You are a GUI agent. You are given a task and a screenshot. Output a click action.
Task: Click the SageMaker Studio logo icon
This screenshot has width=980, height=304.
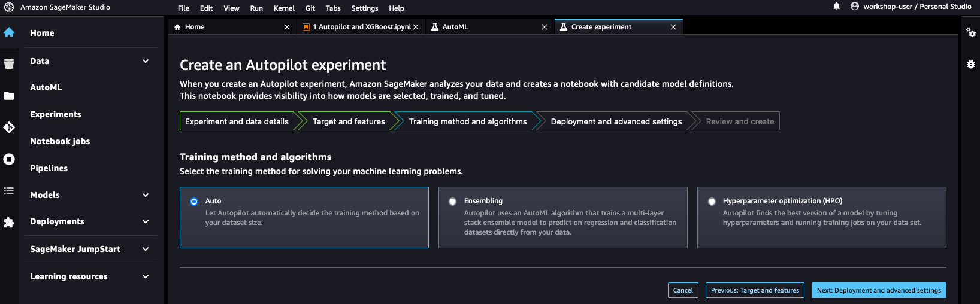[9, 7]
